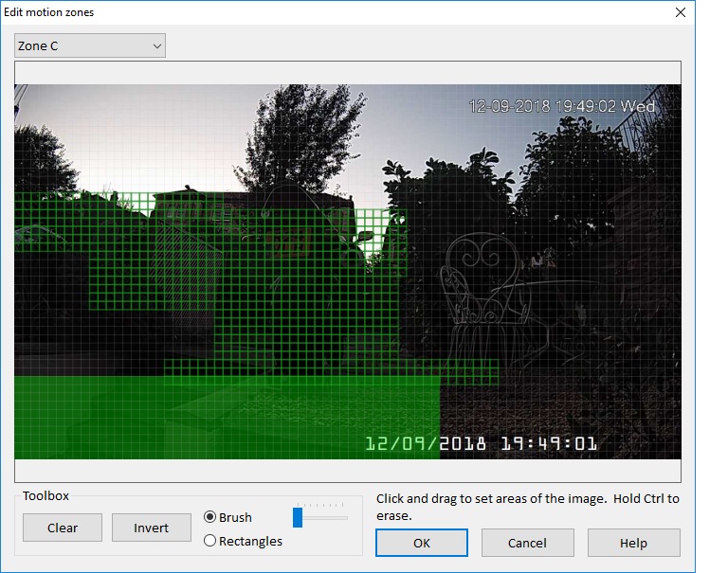Viewport: 728px width, 573px height.
Task: Click the camera timestamp 12-09-2018 19:49:02 Wed
Action: (x=561, y=106)
